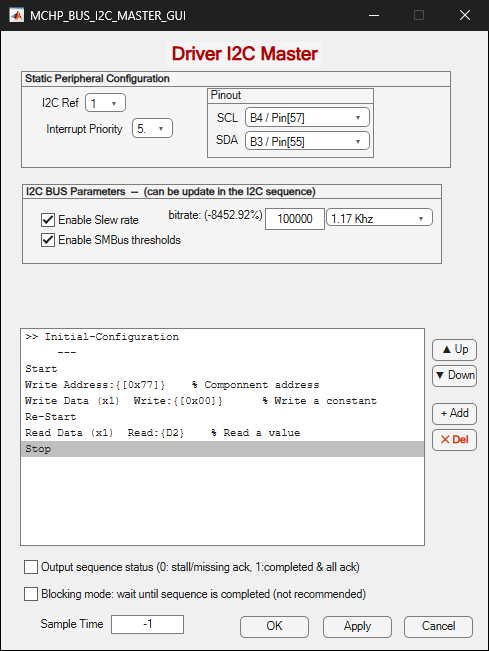
Task: Select the Write Data (x1) row
Action: tap(222, 401)
